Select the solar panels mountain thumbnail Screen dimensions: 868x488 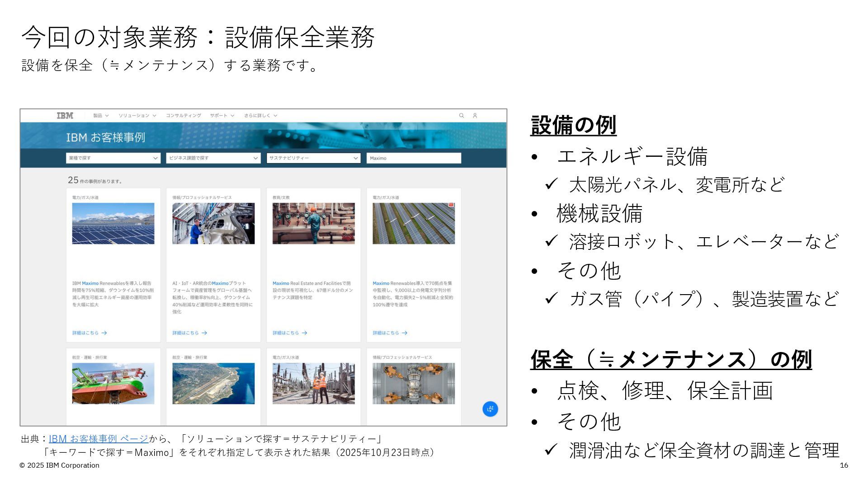(113, 223)
